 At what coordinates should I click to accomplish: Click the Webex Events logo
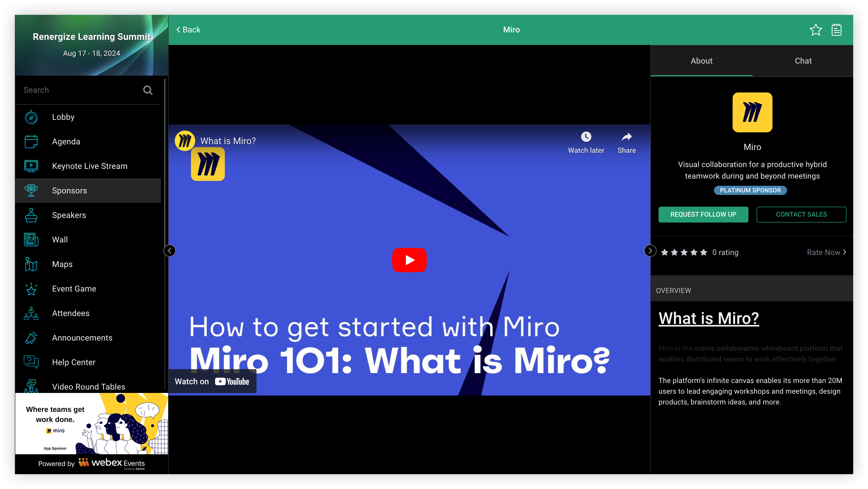[112, 463]
